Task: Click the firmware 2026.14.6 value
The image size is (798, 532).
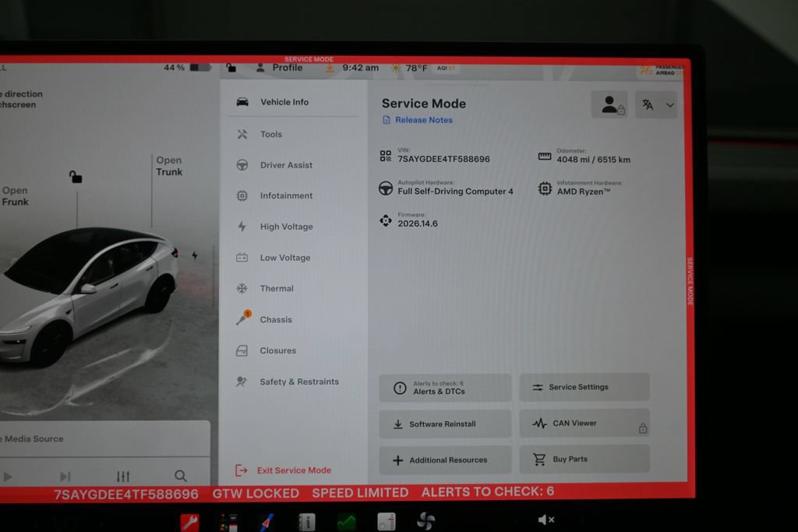Action: pyautogui.click(x=418, y=224)
